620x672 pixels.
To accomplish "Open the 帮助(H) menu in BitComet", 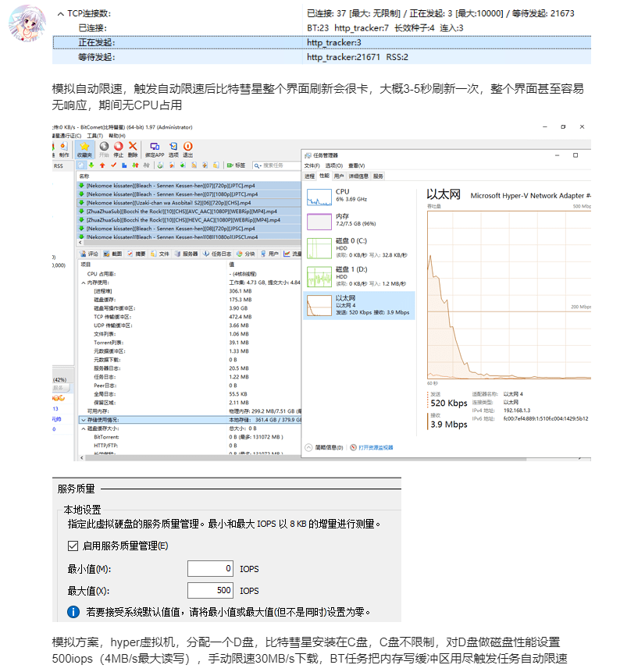I will click(x=116, y=136).
